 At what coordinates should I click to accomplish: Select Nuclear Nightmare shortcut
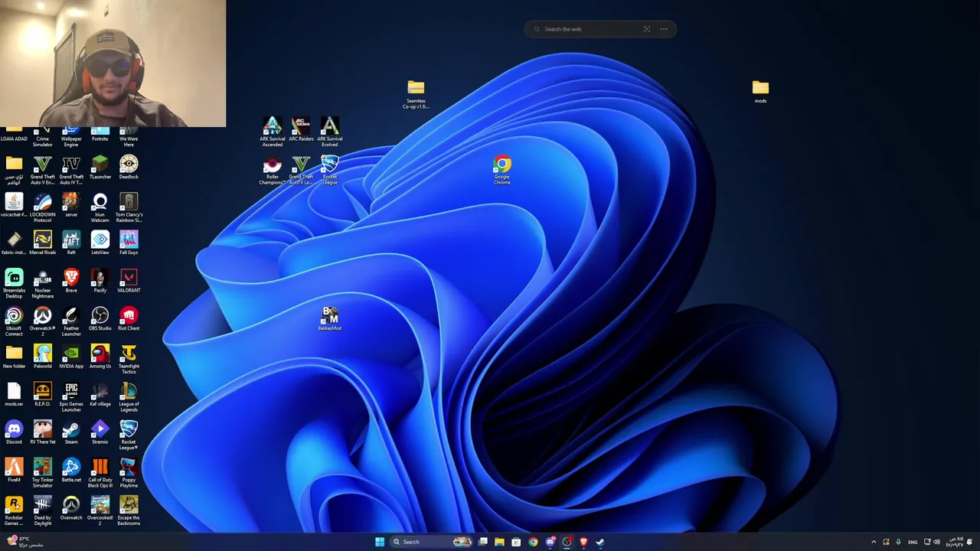(42, 283)
